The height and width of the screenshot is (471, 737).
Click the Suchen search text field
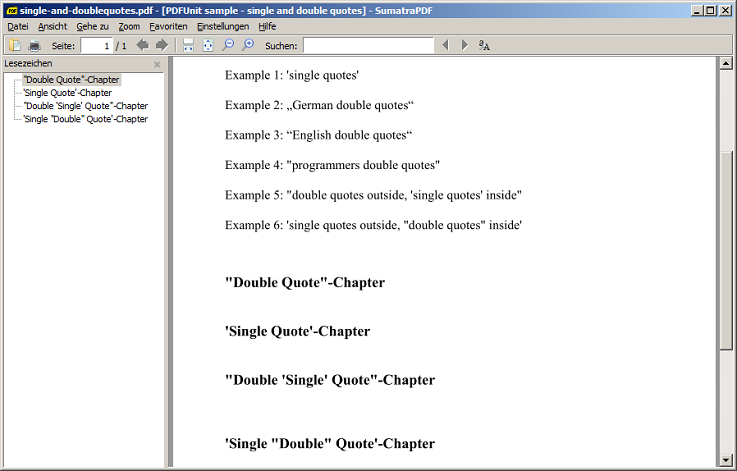pos(368,46)
